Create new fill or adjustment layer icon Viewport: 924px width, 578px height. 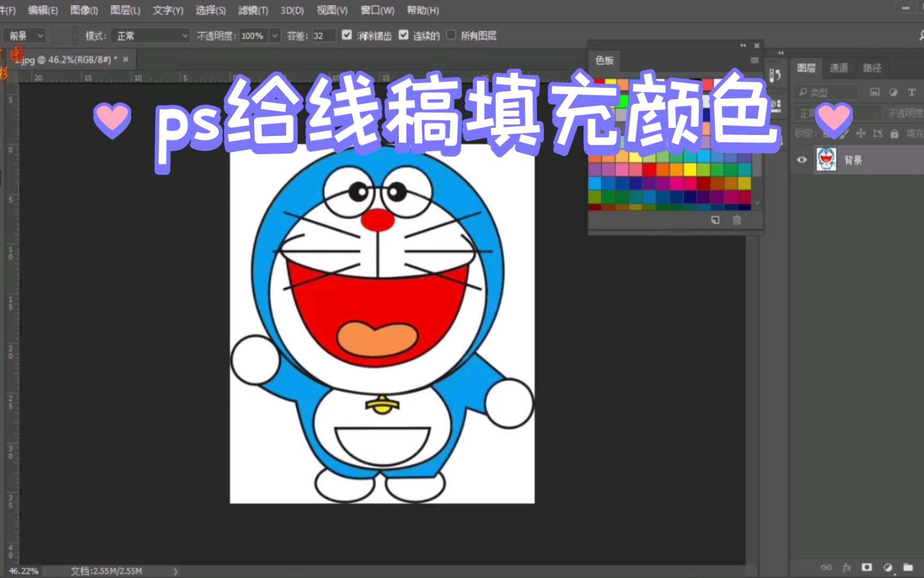888,567
